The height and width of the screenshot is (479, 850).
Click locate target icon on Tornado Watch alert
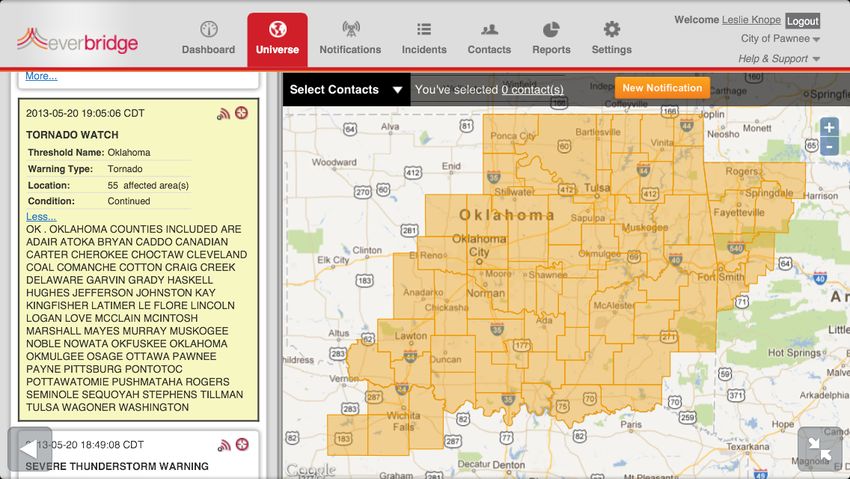coord(241,113)
